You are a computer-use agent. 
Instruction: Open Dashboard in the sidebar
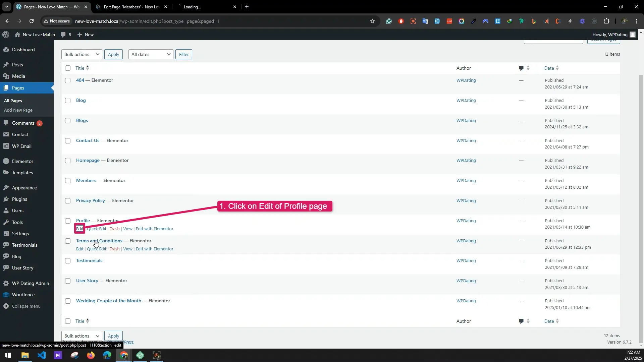(23, 50)
